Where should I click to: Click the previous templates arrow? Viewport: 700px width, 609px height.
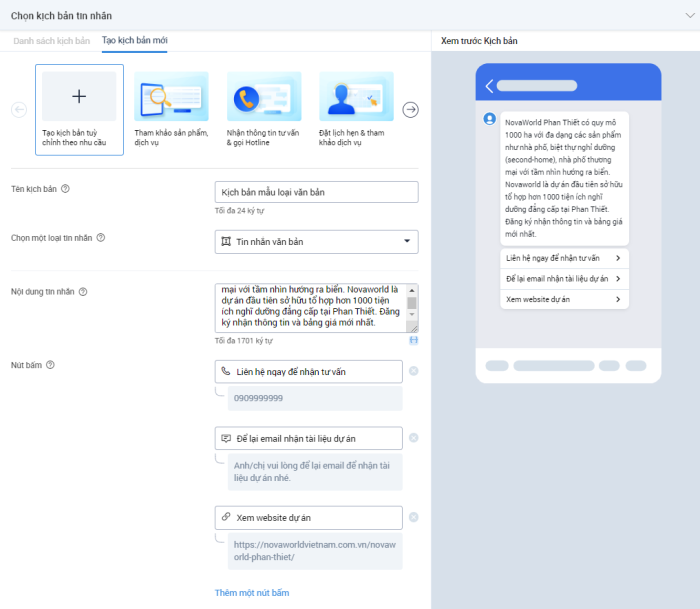19,109
